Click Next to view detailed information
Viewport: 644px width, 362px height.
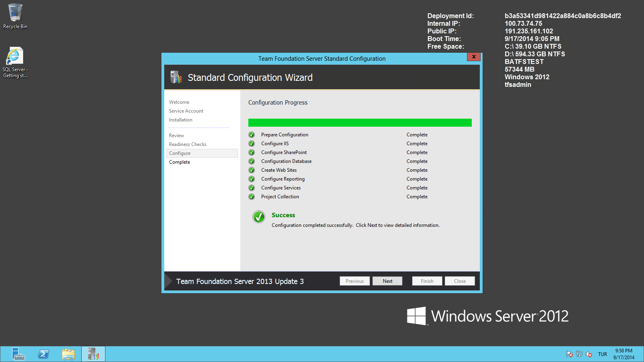click(387, 281)
